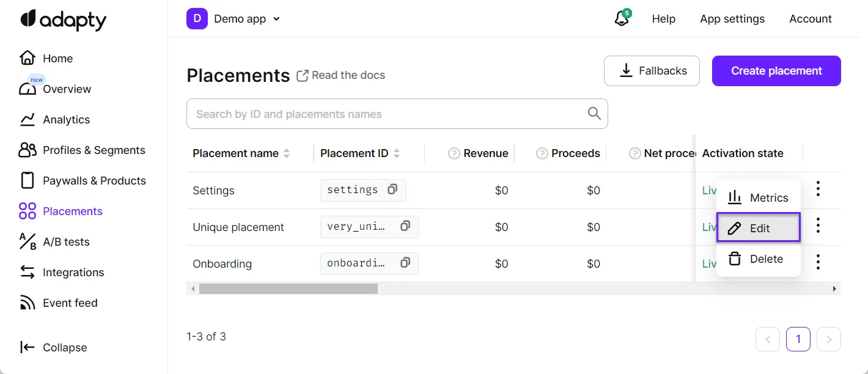Sort by Placement ID column
Viewport: 868px width, 374px height.
[396, 153]
